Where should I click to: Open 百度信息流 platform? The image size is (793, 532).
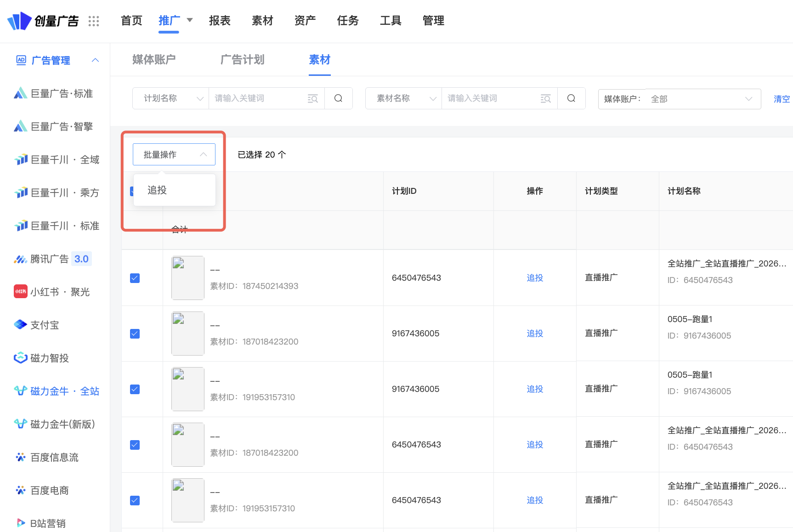tap(46, 458)
